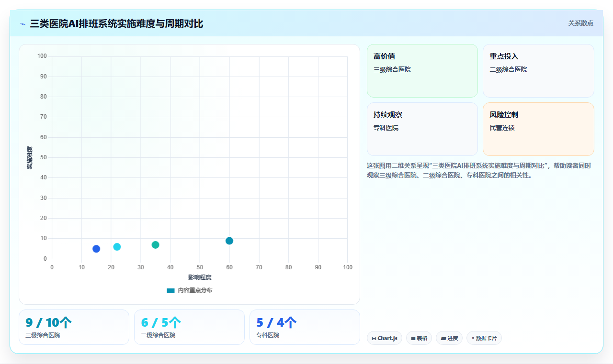Select the 5 / 4个 专科医院 stat card
The width and height of the screenshot is (613, 364).
305,327
